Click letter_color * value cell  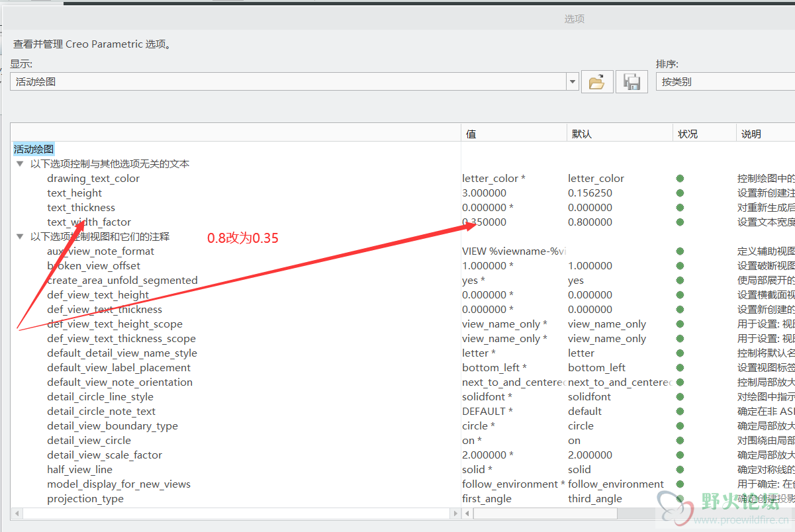coord(494,179)
